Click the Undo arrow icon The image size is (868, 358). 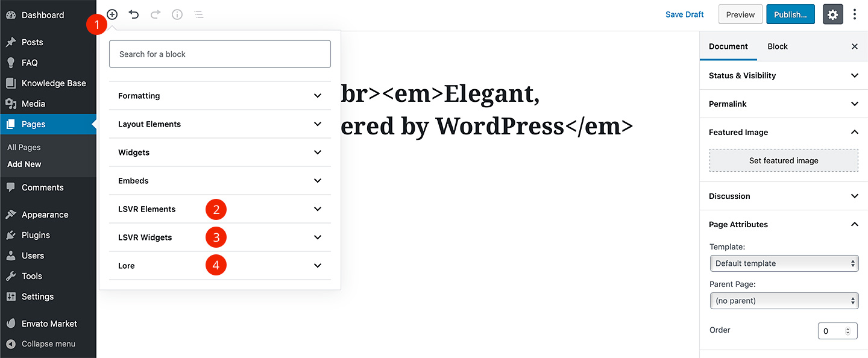[134, 14]
